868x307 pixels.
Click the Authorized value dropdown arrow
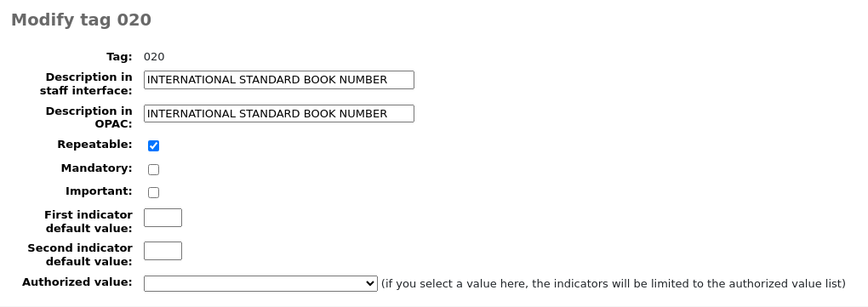370,284
